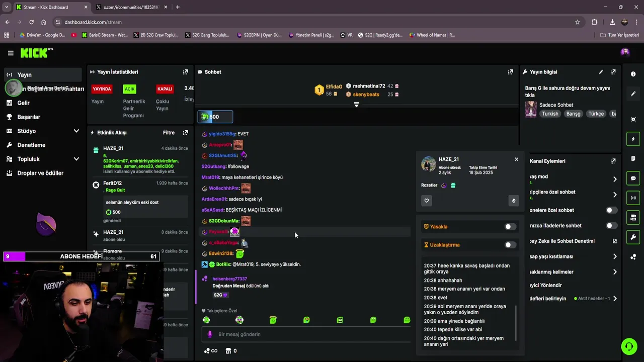The width and height of the screenshot is (644, 362).
Task: Toggle the ifadelerle sohbet emote-only switch
Action: tap(611, 226)
